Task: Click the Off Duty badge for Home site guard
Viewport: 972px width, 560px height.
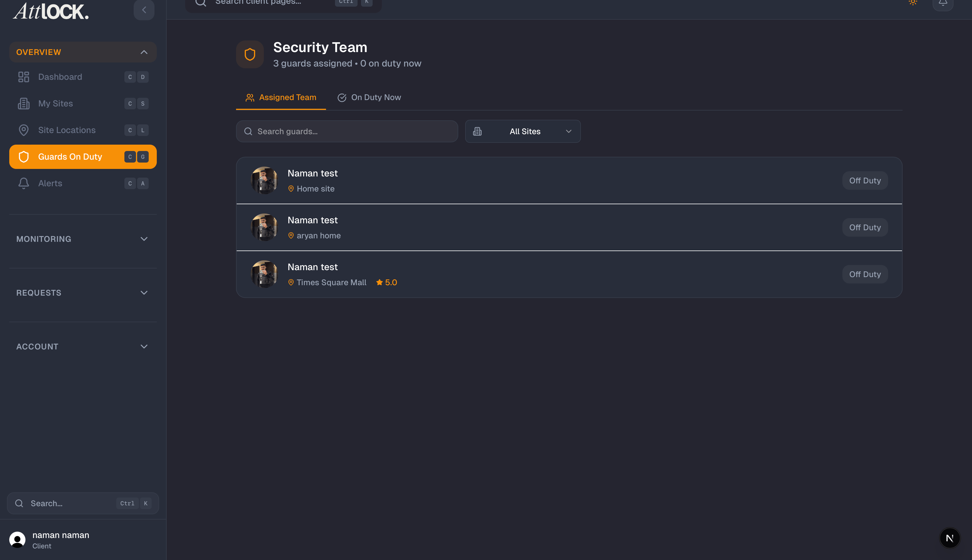Action: coord(865,181)
